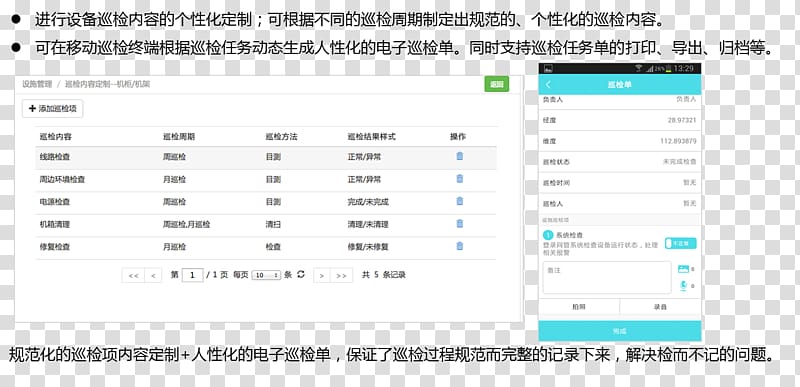The width and height of the screenshot is (800, 387).
Task: Open 设施管理 in the breadcrumb
Action: (x=37, y=84)
